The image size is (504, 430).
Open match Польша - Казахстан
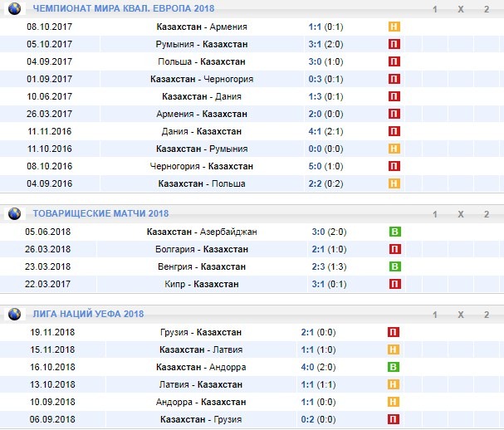point(202,61)
